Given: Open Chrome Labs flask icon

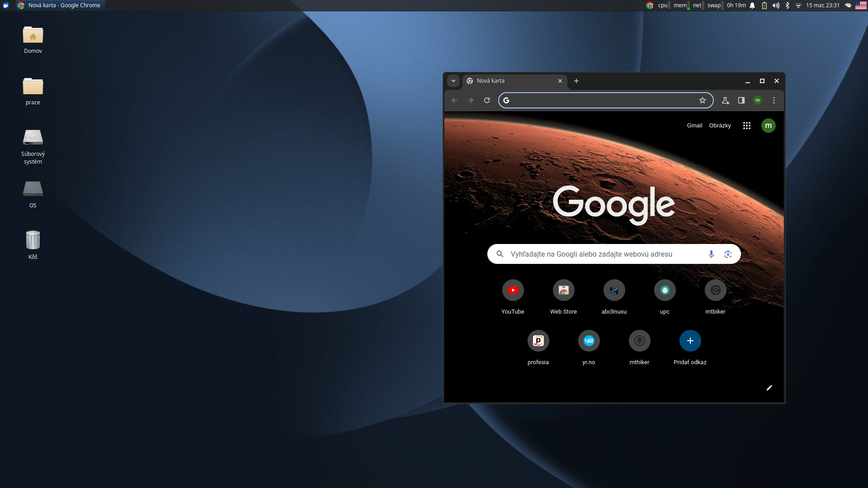Looking at the screenshot, I should (x=725, y=100).
